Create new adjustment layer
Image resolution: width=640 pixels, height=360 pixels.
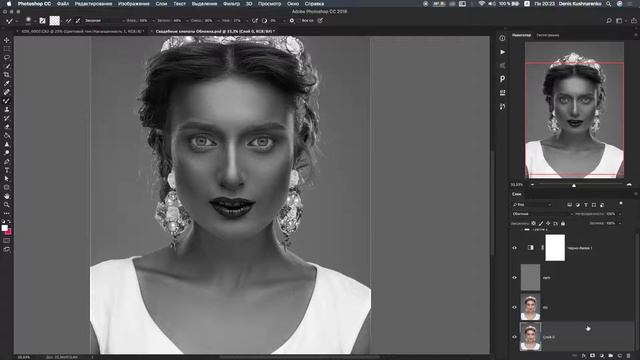coord(602,356)
